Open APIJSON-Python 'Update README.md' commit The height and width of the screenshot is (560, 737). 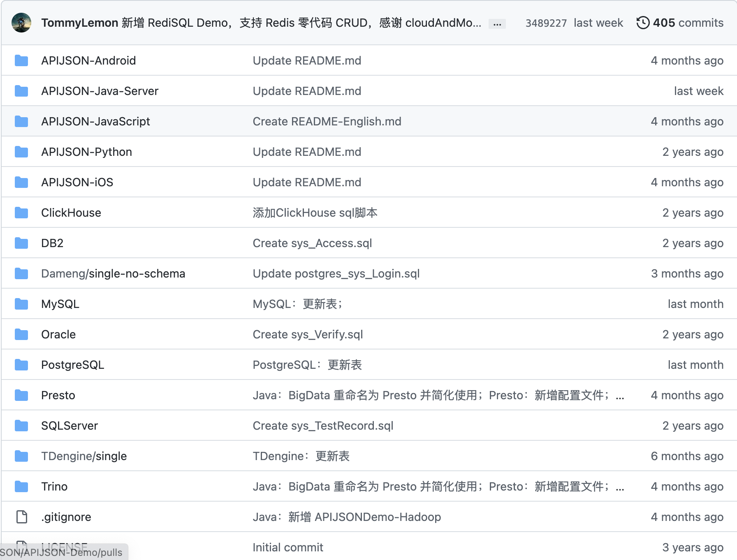pos(307,152)
